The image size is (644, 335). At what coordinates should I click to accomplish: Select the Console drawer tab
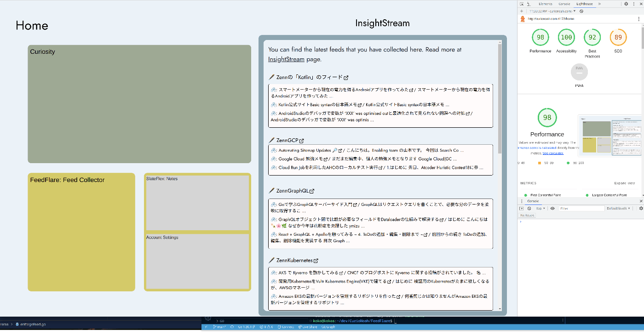(533, 201)
